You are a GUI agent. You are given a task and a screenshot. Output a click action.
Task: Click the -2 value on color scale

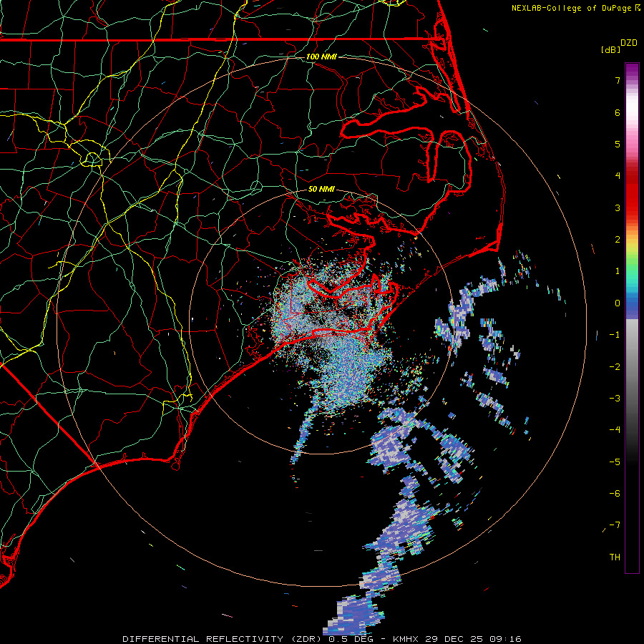click(x=615, y=367)
